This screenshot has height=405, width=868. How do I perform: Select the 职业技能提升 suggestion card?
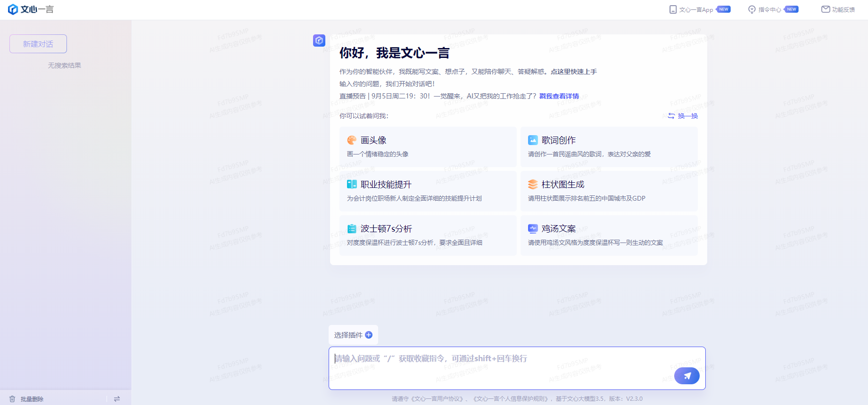(428, 191)
